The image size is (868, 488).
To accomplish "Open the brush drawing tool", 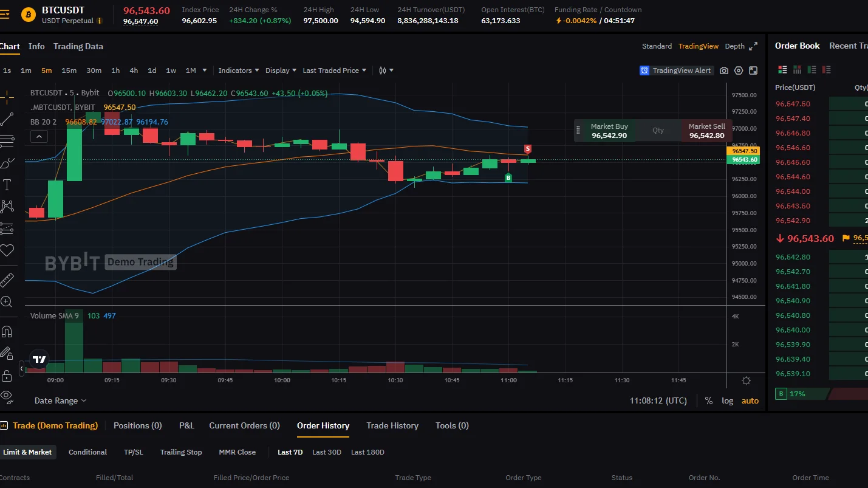I will 7,163.
